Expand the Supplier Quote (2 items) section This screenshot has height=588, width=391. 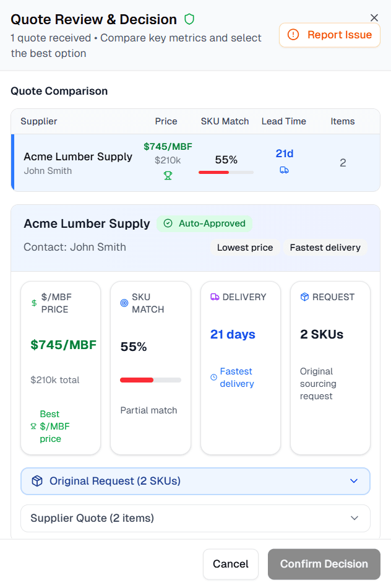click(195, 518)
